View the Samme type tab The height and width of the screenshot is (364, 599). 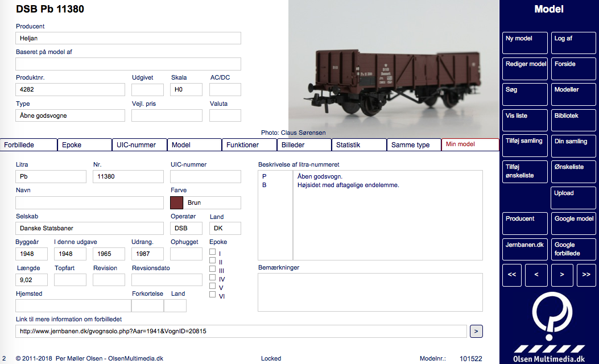(414, 145)
